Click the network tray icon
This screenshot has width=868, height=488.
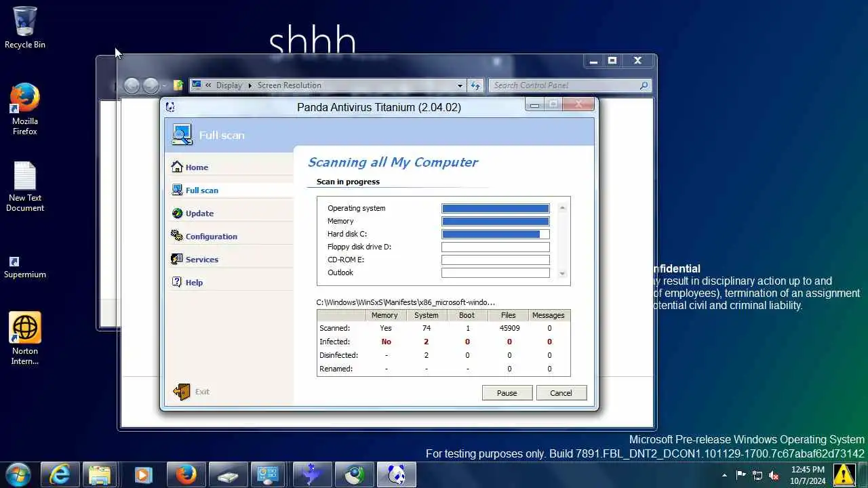pyautogui.click(x=757, y=475)
